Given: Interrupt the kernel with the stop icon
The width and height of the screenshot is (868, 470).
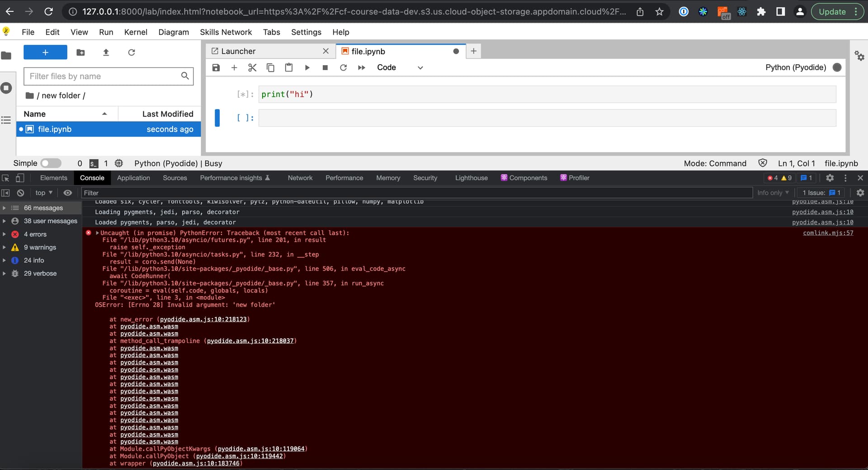Looking at the screenshot, I should (325, 67).
